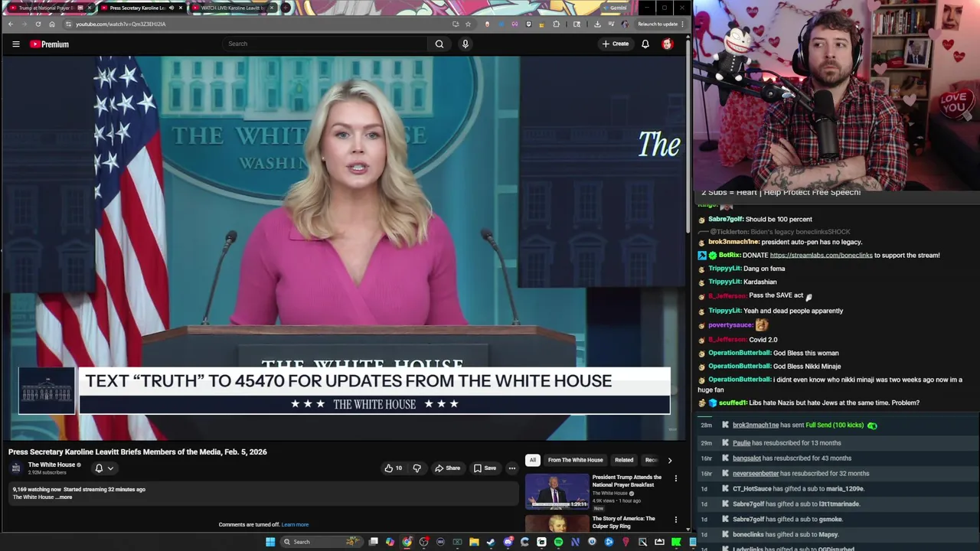Open Task View from the taskbar
The width and height of the screenshot is (980, 551).
373,542
